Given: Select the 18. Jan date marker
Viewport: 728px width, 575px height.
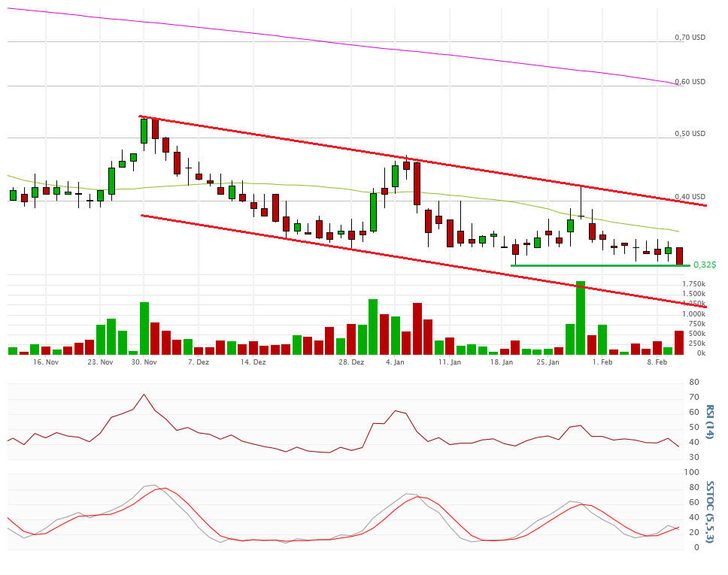Looking at the screenshot, I should coord(502,362).
